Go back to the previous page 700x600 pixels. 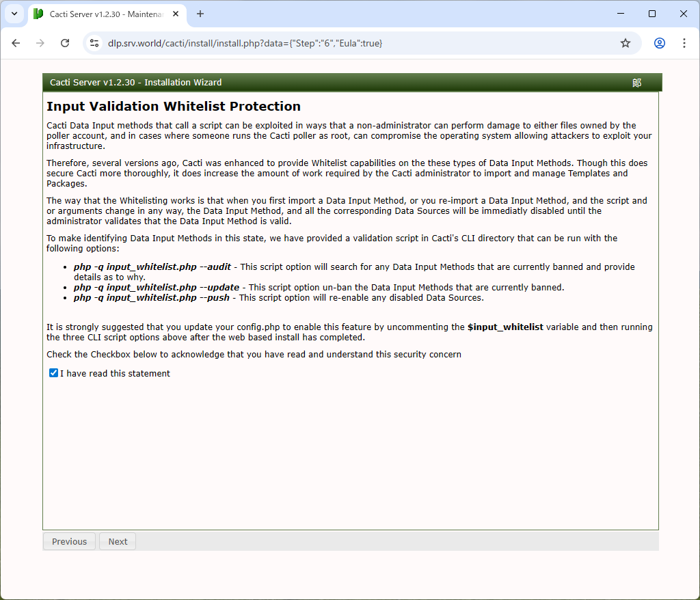coord(16,43)
